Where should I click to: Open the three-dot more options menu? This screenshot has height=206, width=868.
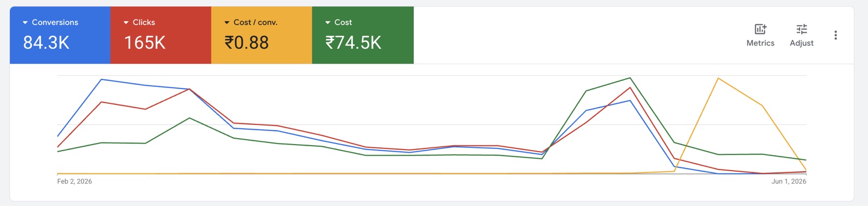835,35
